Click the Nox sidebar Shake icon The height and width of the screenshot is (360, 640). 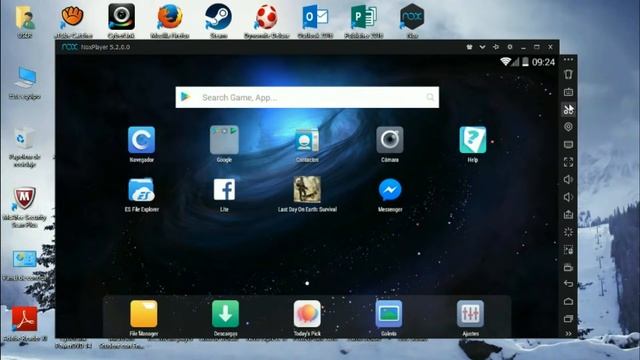pos(568,75)
